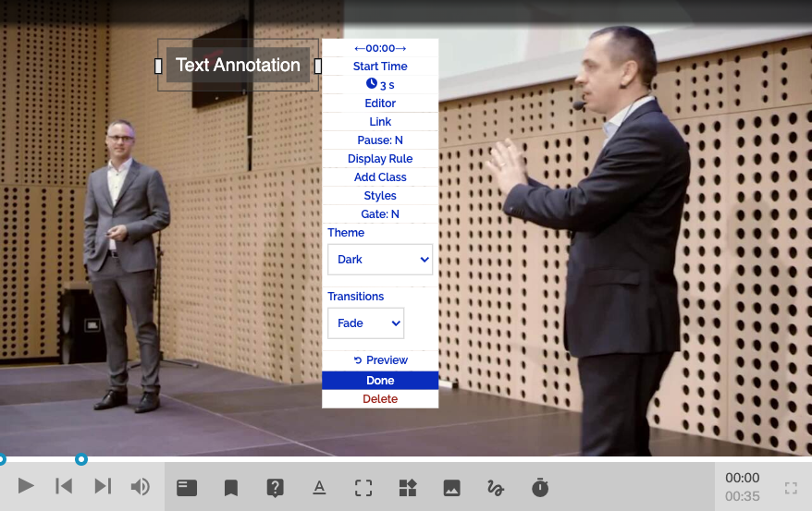
Task: Click the Done button
Action: click(x=380, y=381)
